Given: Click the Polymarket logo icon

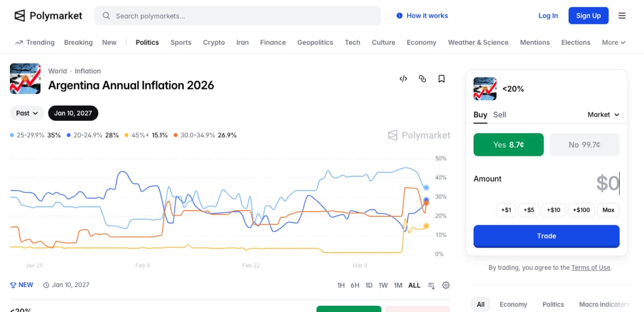Looking at the screenshot, I should [x=20, y=16].
